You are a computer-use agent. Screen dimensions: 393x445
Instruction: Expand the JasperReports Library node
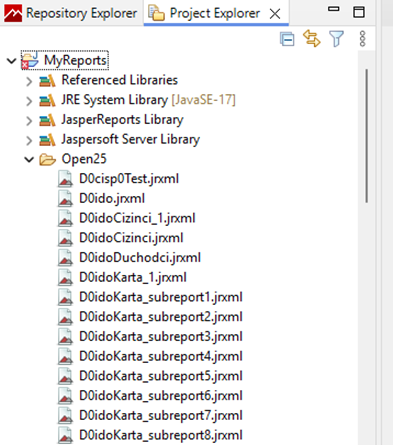point(29,121)
